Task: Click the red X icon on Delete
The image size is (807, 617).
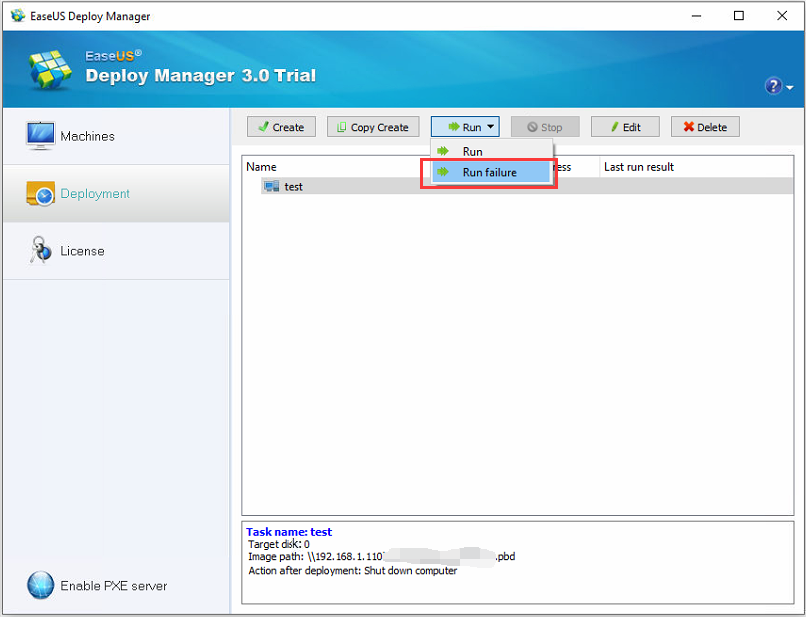Action: [x=689, y=127]
